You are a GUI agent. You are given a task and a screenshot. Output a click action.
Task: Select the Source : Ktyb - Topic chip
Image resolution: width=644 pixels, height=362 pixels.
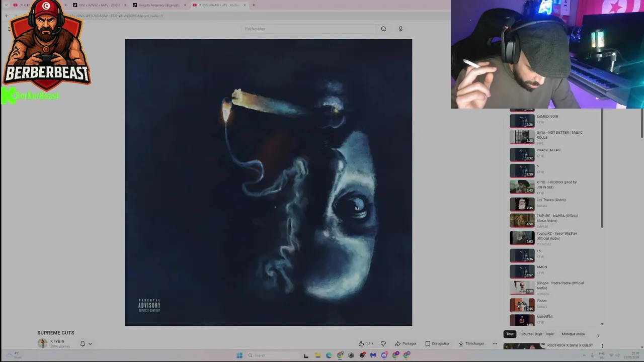(537, 334)
